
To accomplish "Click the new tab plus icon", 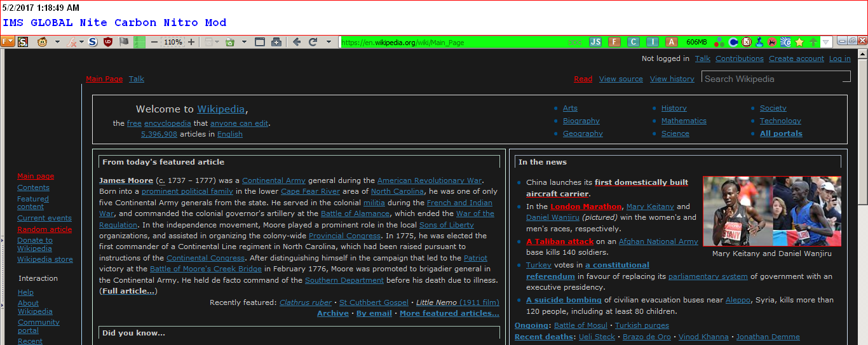I will pyautogui.click(x=276, y=42).
